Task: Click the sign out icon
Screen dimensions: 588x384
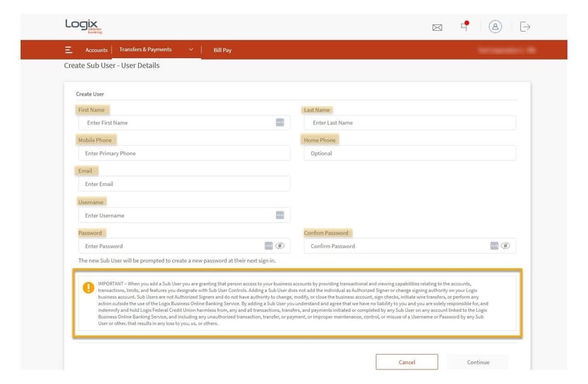Action: coord(525,26)
